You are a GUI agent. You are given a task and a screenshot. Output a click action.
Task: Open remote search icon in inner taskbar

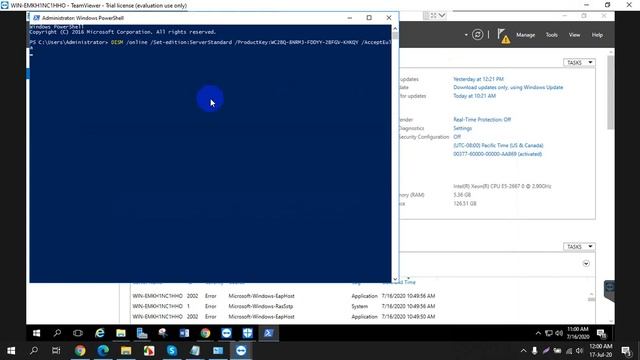click(57, 333)
